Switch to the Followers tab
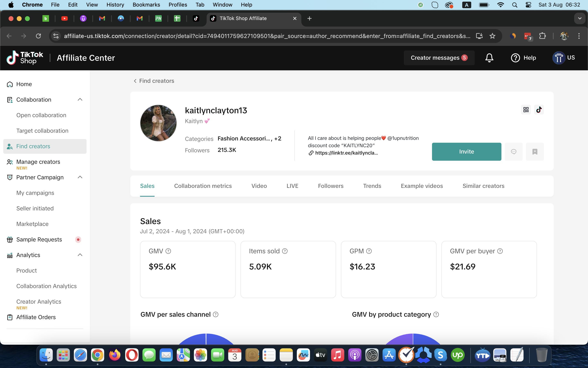The height and width of the screenshot is (368, 588). pos(331,186)
